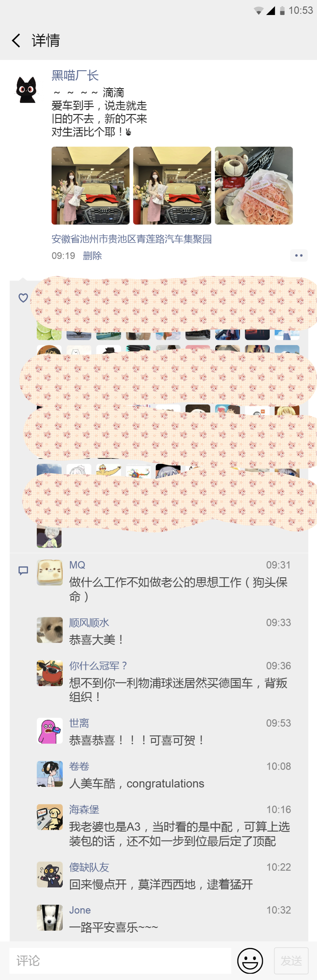This screenshot has height=980, width=317.
Task: Tap the 发送 send button
Action: (x=291, y=961)
